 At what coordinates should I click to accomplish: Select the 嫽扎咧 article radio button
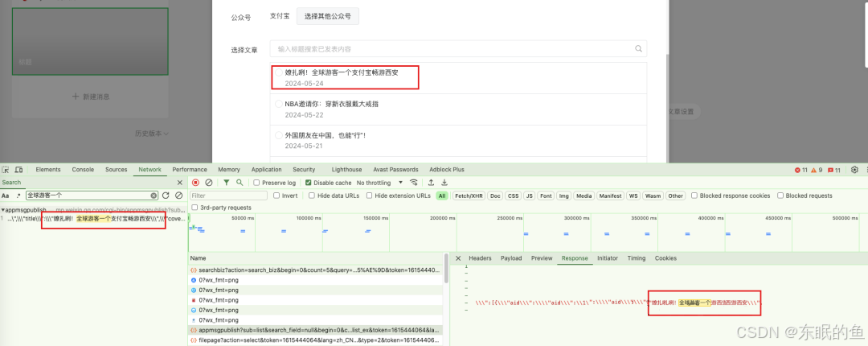click(278, 72)
